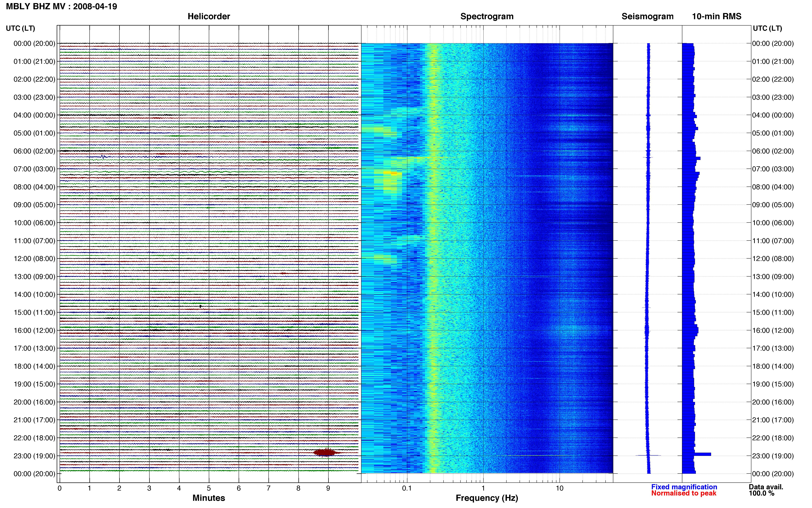The image size is (812, 508).
Task: Click left axis label '23:00 (19:00)'
Action: click(x=34, y=456)
